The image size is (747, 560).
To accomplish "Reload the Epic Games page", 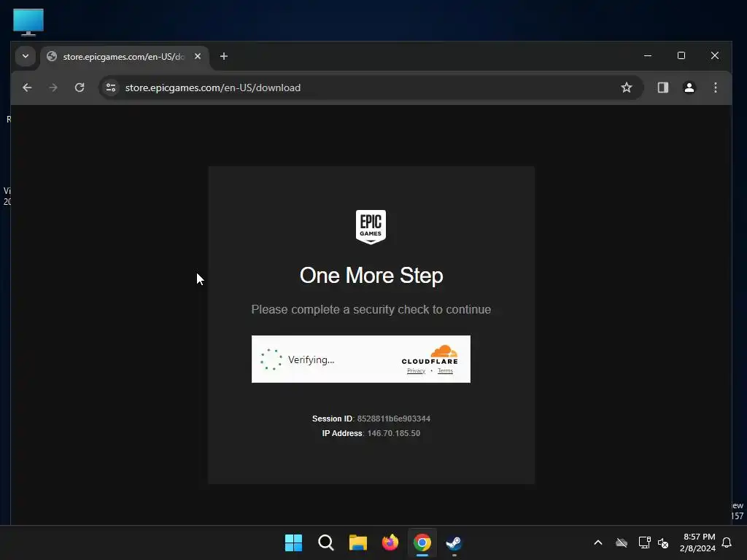I will point(80,87).
